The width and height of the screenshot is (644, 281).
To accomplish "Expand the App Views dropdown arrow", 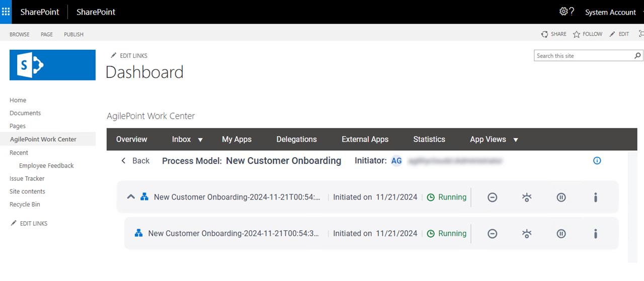I will coord(516,140).
